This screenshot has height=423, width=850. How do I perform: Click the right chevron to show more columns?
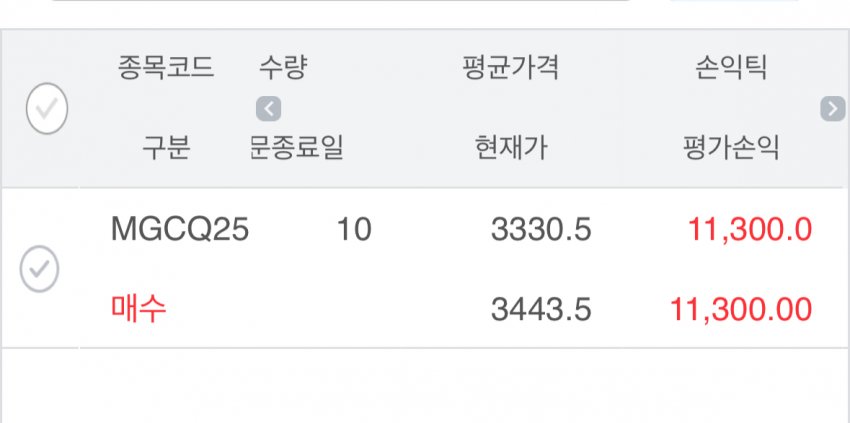tap(833, 108)
